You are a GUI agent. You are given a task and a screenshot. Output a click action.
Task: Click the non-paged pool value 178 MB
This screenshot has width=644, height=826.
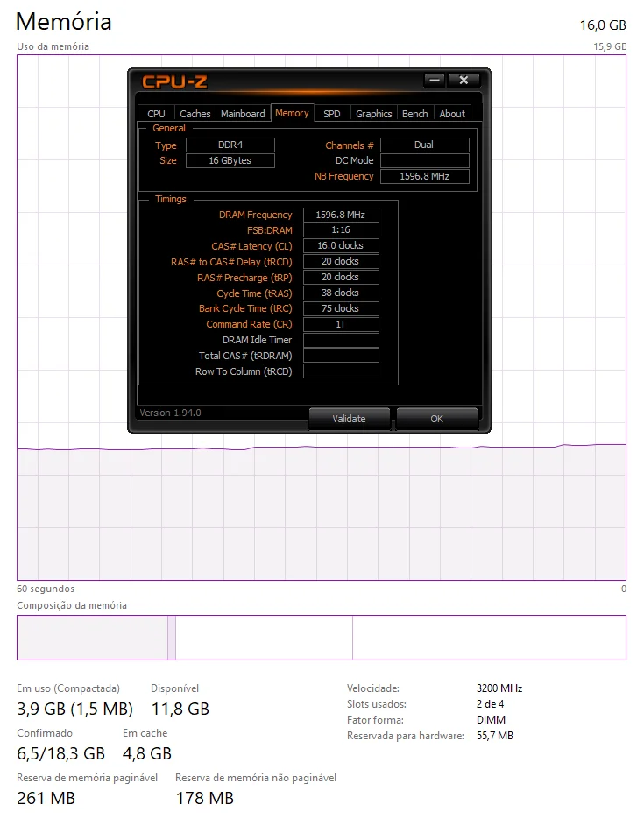coord(204,799)
